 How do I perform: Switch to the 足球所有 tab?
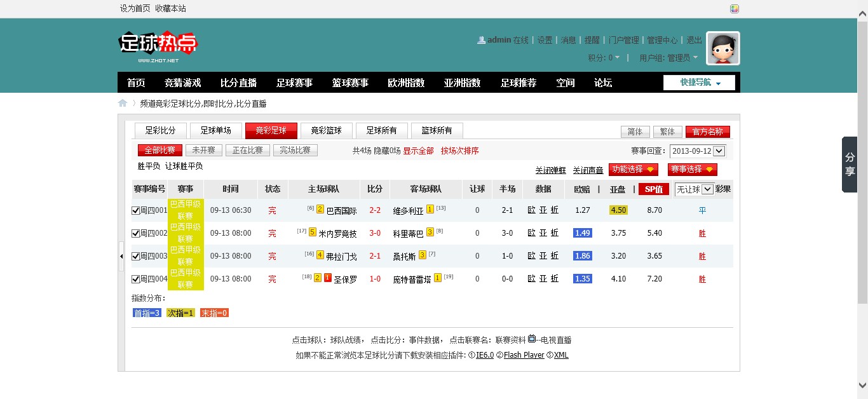(381, 130)
